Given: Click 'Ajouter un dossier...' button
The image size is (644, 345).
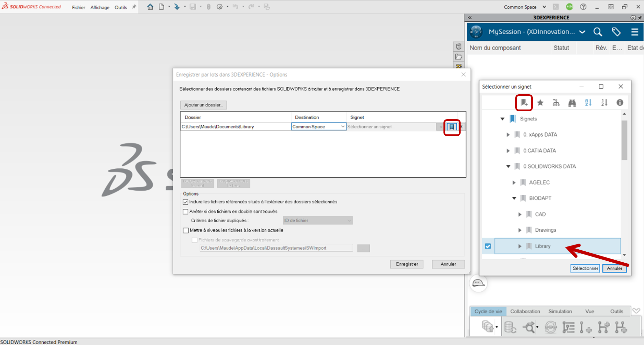Looking at the screenshot, I should coord(203,105).
